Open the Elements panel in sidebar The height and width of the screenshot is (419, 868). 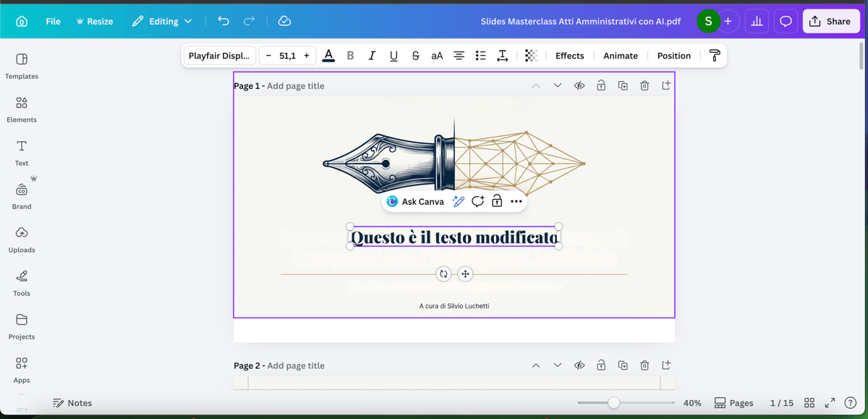[22, 109]
